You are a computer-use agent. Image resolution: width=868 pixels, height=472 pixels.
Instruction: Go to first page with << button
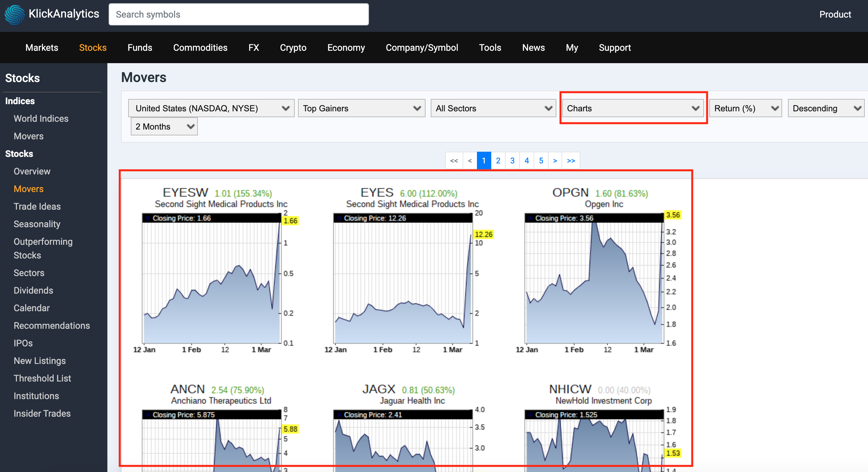click(454, 160)
